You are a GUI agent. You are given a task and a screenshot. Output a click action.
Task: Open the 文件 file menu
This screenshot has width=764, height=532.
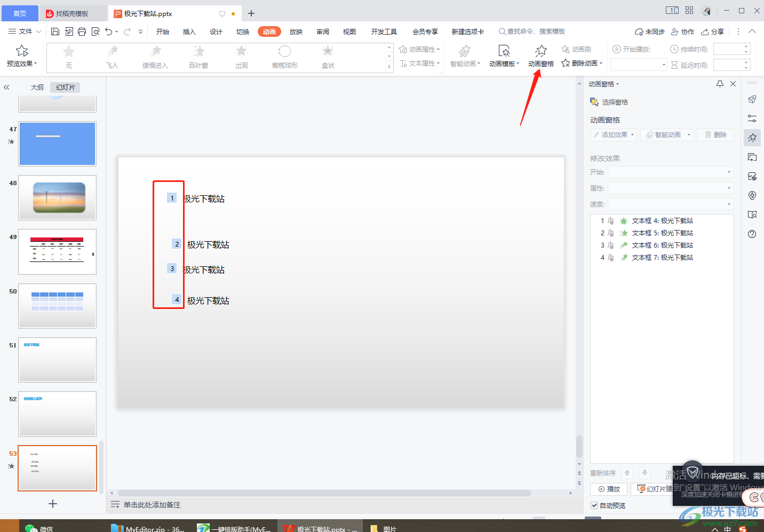click(25, 31)
